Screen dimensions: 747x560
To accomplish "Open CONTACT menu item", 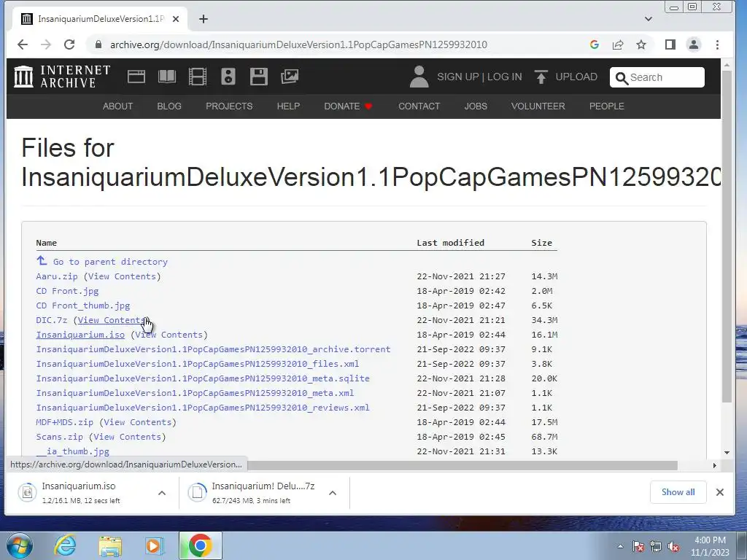I will click(419, 106).
